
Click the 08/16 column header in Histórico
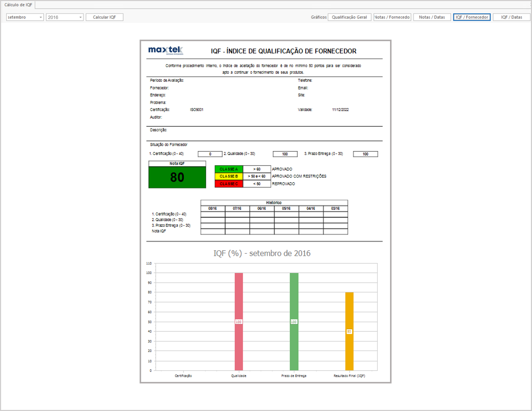[x=213, y=208]
